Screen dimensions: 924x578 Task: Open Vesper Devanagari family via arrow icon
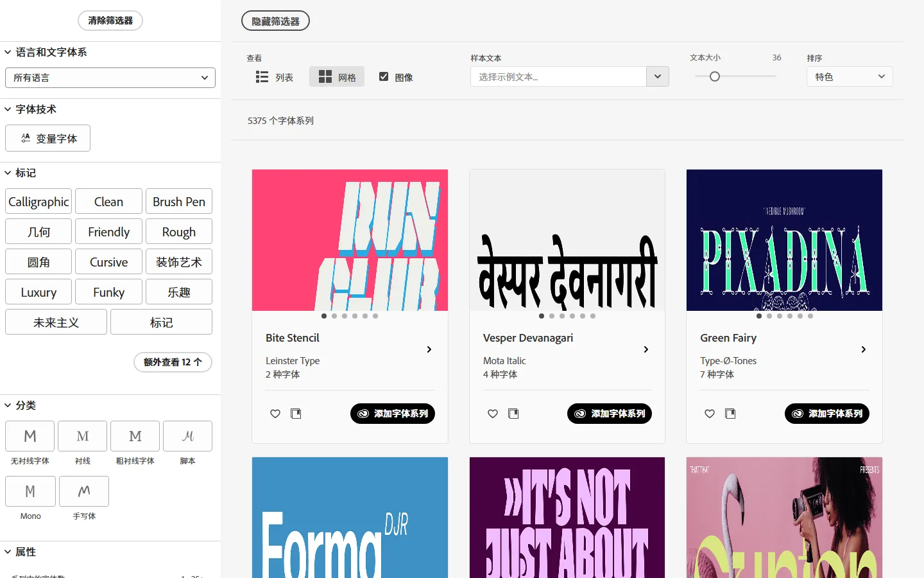[646, 349]
